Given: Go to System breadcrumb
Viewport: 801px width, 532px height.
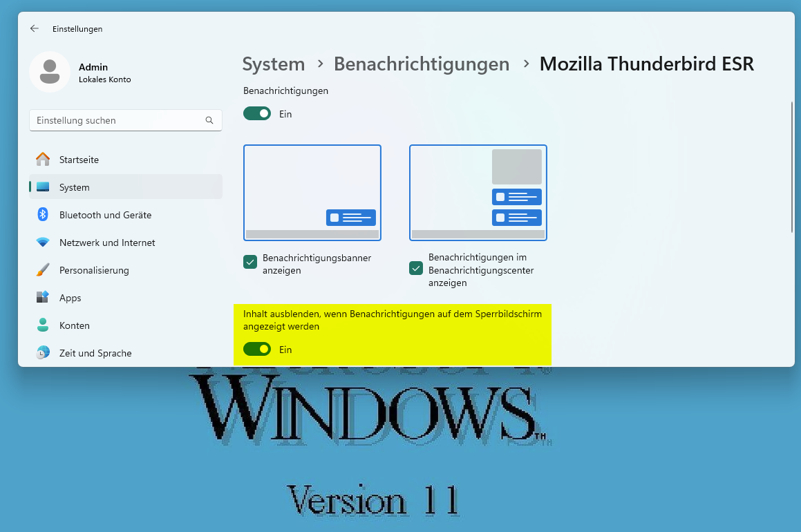Looking at the screenshot, I should 273,64.
